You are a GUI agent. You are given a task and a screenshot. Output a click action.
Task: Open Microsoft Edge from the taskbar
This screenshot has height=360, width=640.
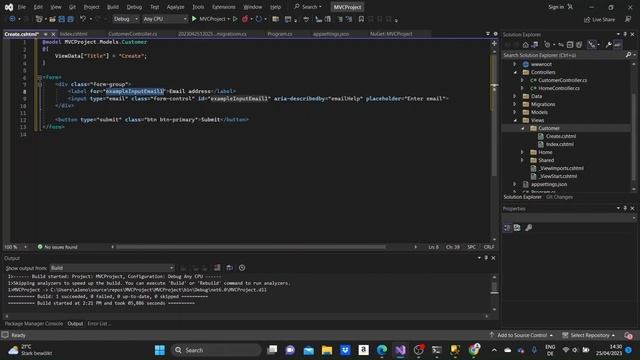tap(382, 350)
